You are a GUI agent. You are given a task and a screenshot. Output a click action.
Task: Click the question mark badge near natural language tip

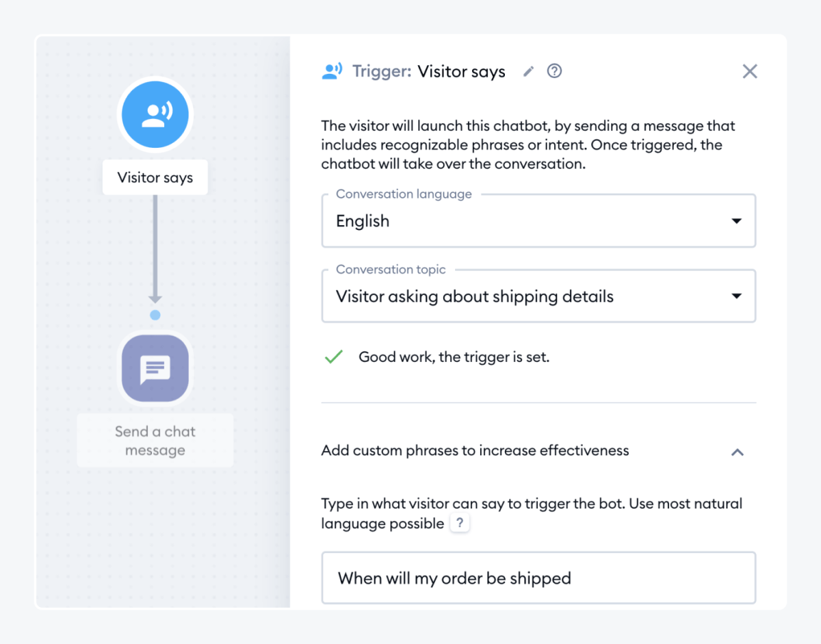tap(459, 522)
